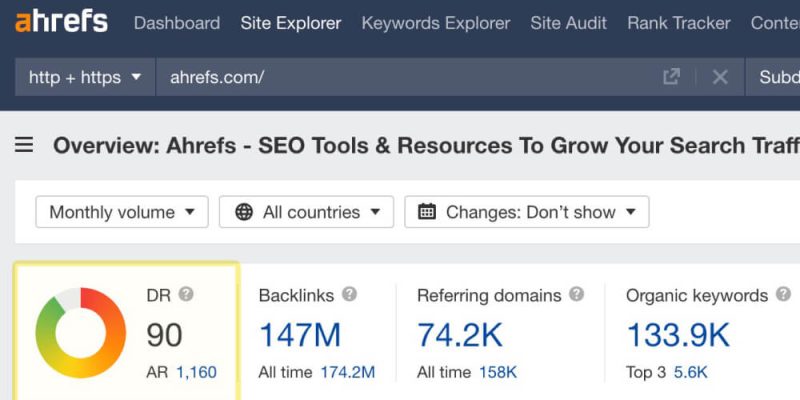Click the Referring domains help icon
The height and width of the screenshot is (400, 800).
(x=577, y=294)
